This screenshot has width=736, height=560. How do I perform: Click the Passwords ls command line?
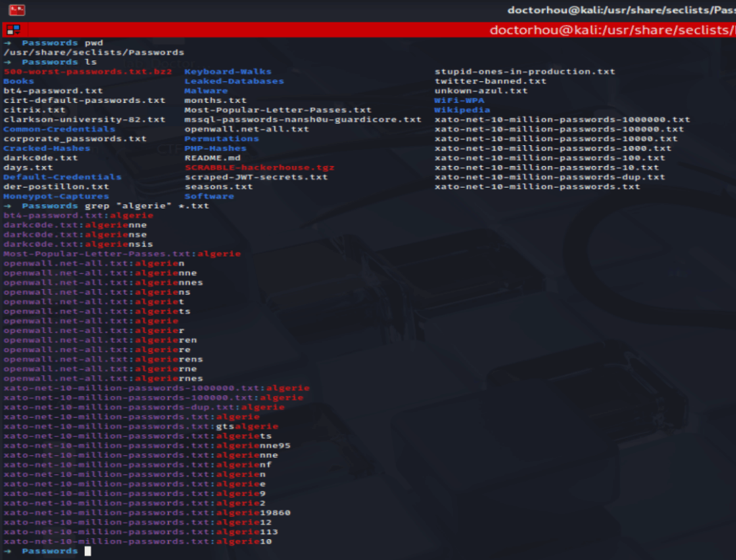pos(50,62)
